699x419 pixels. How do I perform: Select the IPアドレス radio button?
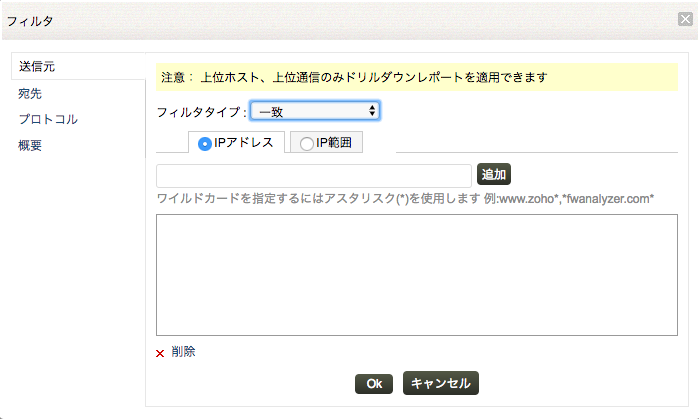[x=205, y=143]
